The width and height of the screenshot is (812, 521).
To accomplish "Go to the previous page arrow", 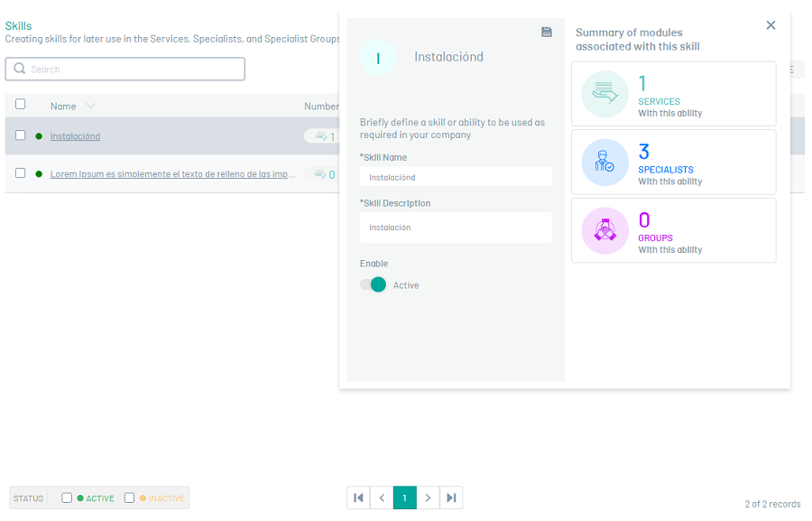I will 382,498.
